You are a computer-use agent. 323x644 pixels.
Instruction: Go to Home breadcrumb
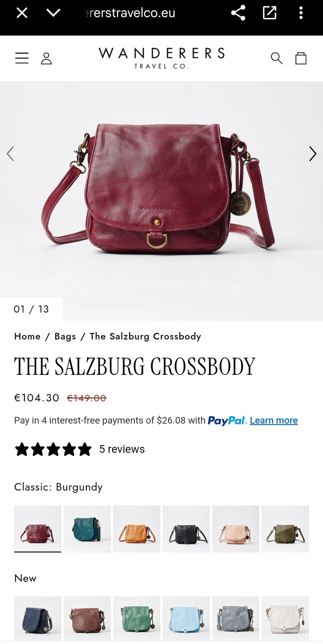tap(27, 336)
